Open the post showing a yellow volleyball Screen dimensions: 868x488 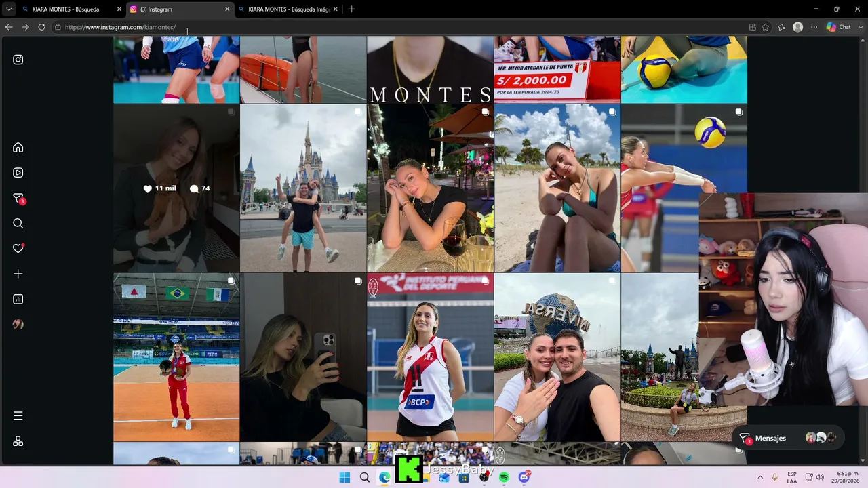coord(684,70)
